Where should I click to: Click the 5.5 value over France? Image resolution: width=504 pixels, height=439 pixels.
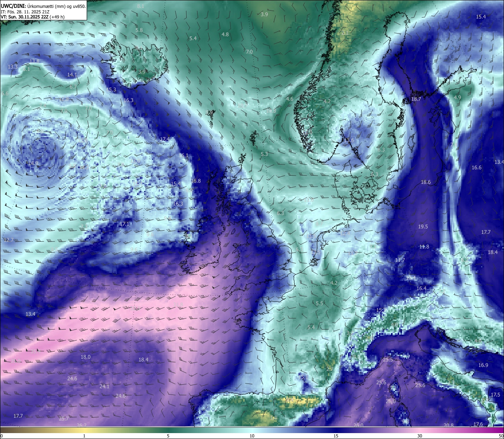click(x=319, y=304)
